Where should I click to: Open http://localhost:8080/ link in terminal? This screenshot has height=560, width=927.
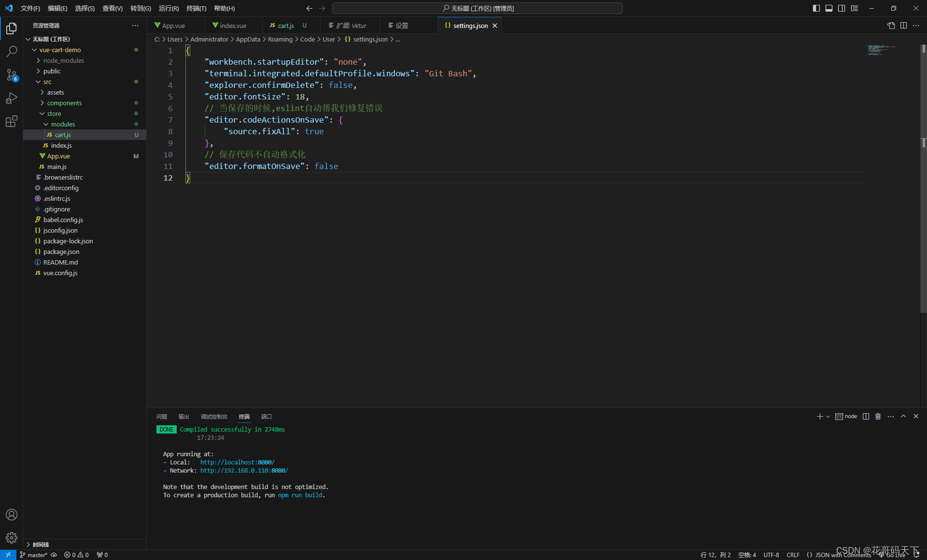click(x=237, y=462)
